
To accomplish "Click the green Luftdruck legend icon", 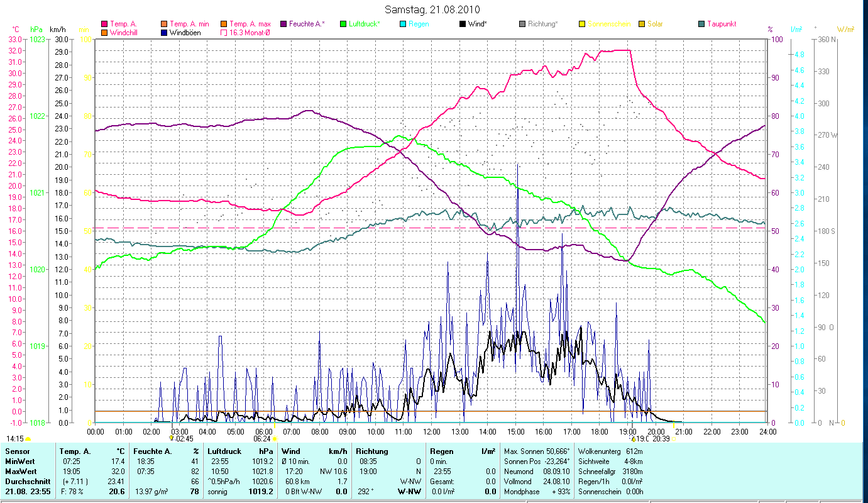I will (343, 24).
